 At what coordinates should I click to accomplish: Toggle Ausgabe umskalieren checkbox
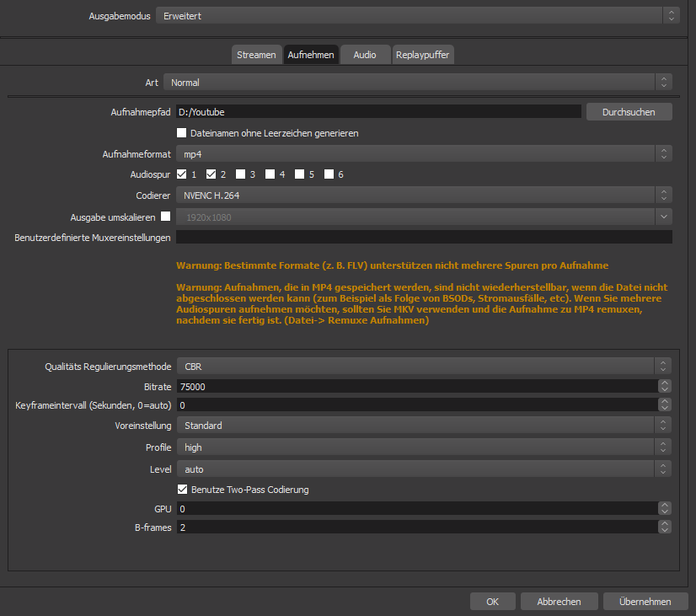coord(165,216)
